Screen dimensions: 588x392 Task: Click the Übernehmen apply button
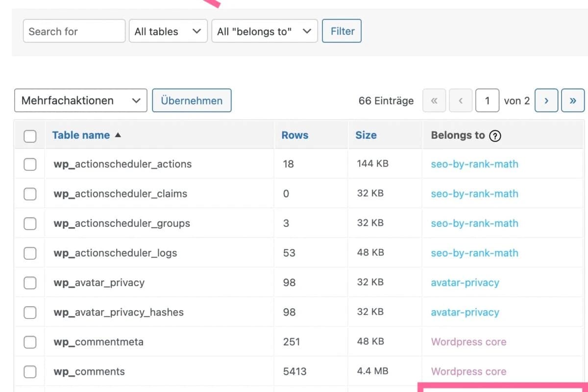pyautogui.click(x=192, y=100)
